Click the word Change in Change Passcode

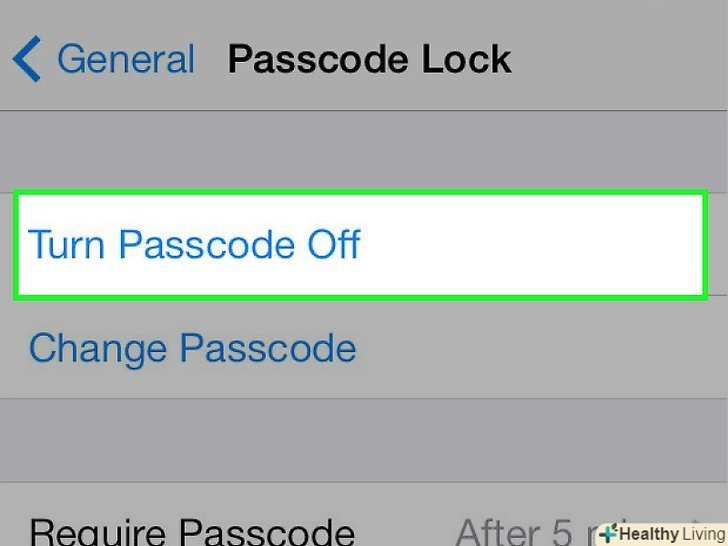[98, 349]
